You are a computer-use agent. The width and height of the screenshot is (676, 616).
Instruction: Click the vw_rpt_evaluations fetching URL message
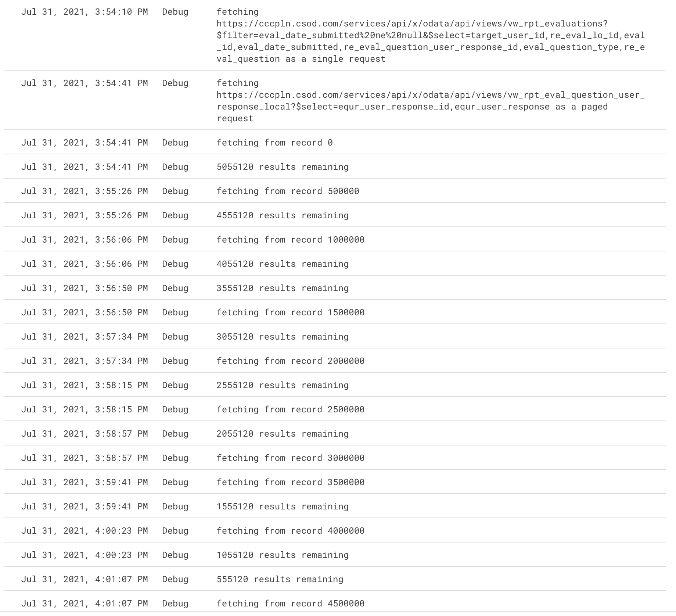[430, 35]
